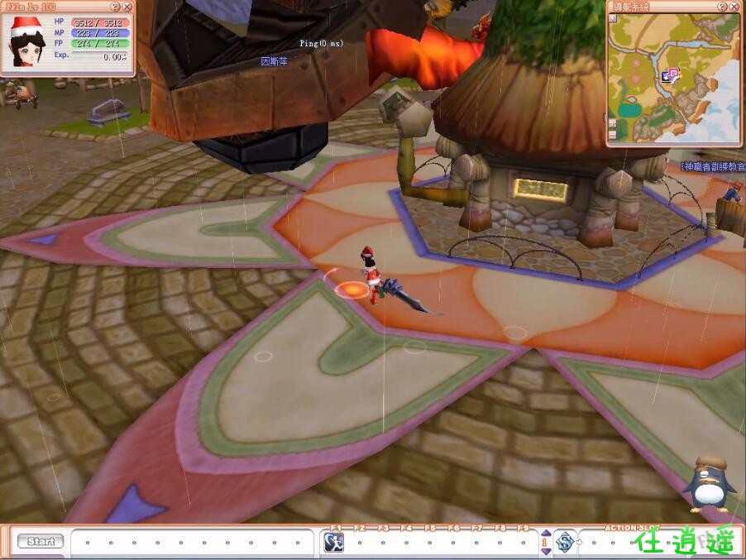Click the NPC name label 因斯萍

pyautogui.click(x=275, y=61)
